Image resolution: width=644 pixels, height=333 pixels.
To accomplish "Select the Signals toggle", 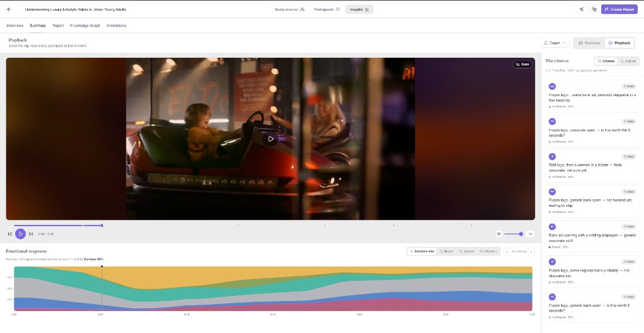I will tap(628, 61).
